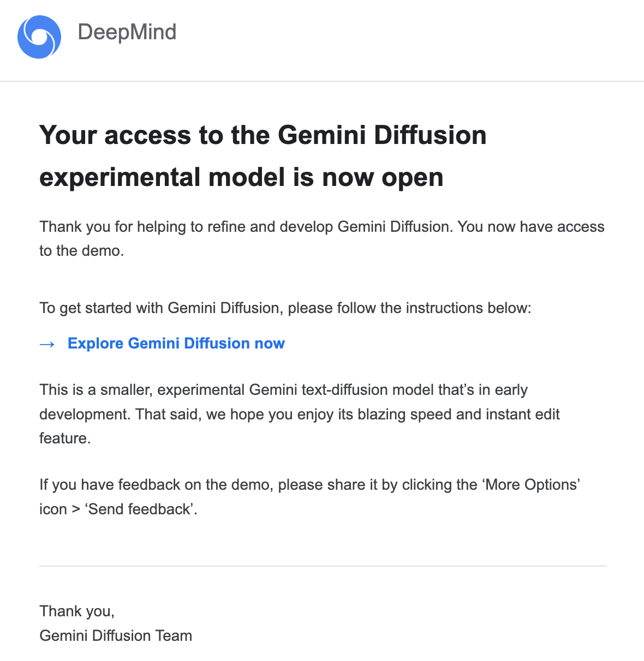This screenshot has height=661, width=644.
Task: Click the quoted 'Send feedback' text
Action: click(x=140, y=509)
